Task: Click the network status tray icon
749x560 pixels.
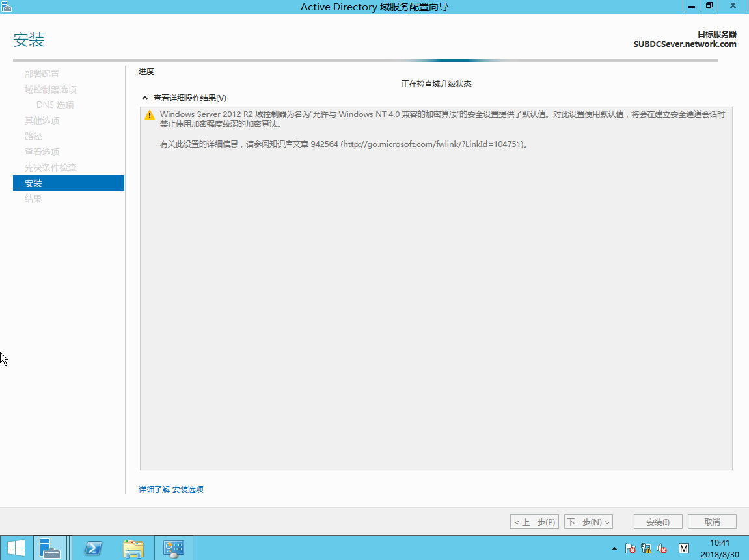Action: [x=646, y=548]
